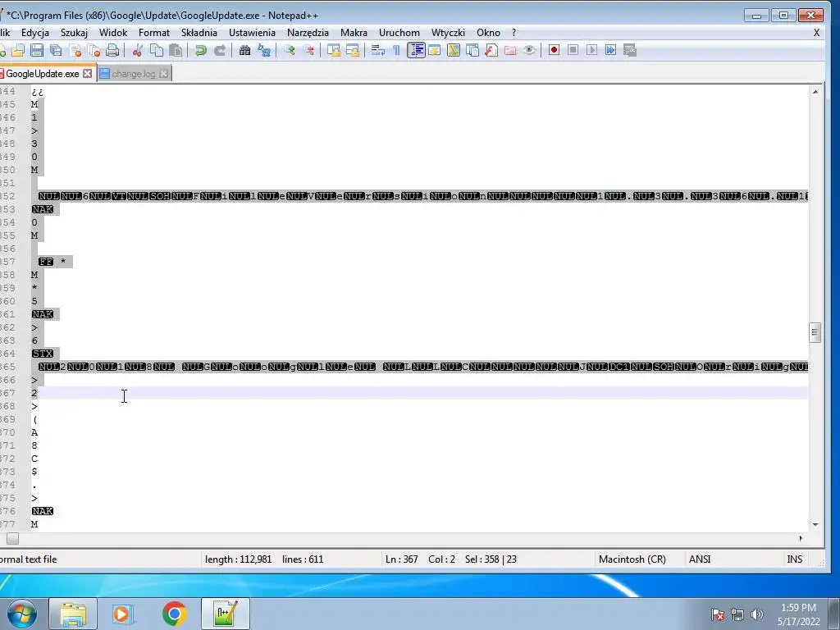The width and height of the screenshot is (840, 630).
Task: Undo the last edit with green arrow
Action: point(201,50)
